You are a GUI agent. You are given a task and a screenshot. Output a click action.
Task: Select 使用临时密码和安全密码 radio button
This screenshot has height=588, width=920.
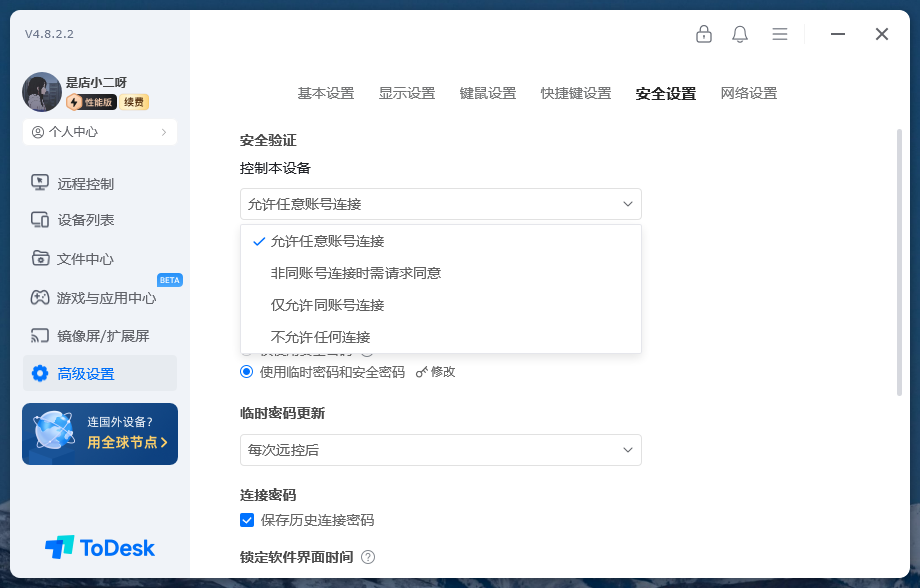[x=246, y=371]
